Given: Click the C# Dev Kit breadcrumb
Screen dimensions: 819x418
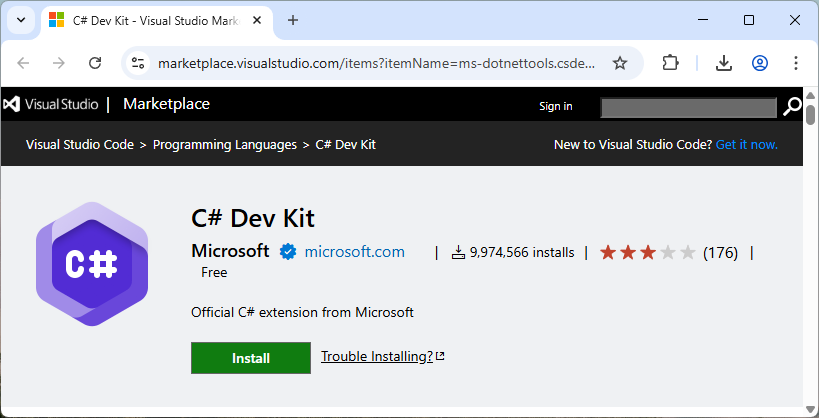Looking at the screenshot, I should pos(345,145).
